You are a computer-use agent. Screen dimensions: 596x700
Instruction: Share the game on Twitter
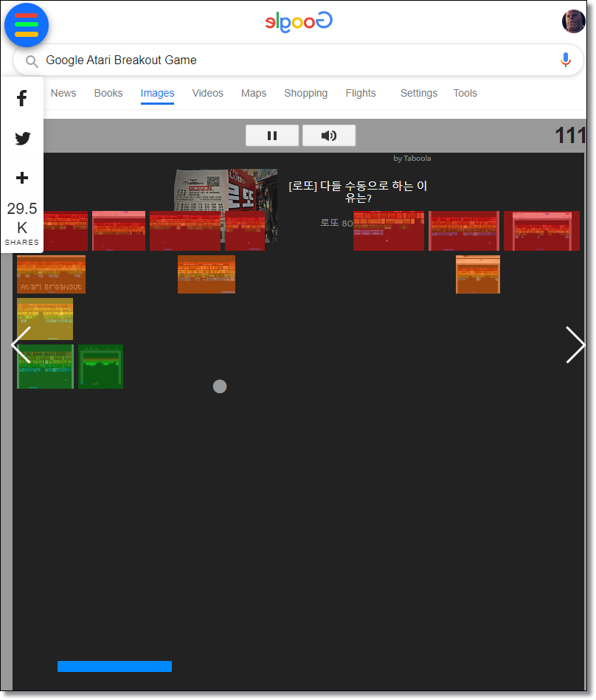click(x=22, y=138)
